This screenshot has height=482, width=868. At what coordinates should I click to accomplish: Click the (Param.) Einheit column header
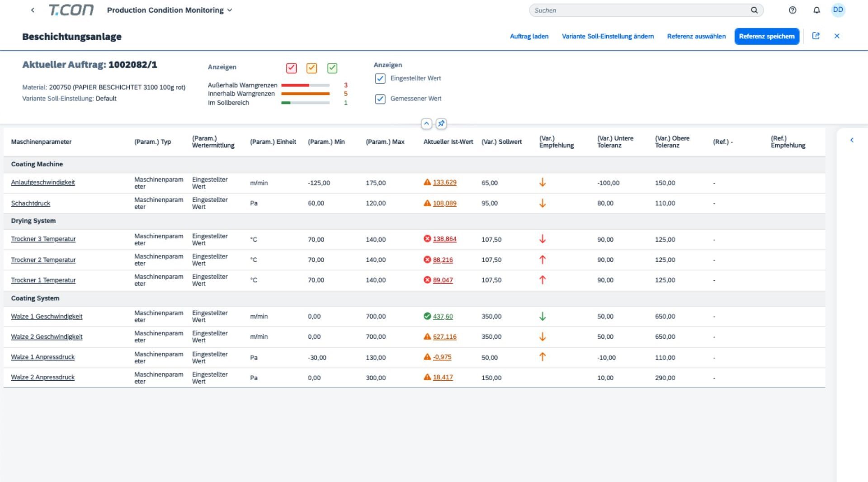click(273, 142)
